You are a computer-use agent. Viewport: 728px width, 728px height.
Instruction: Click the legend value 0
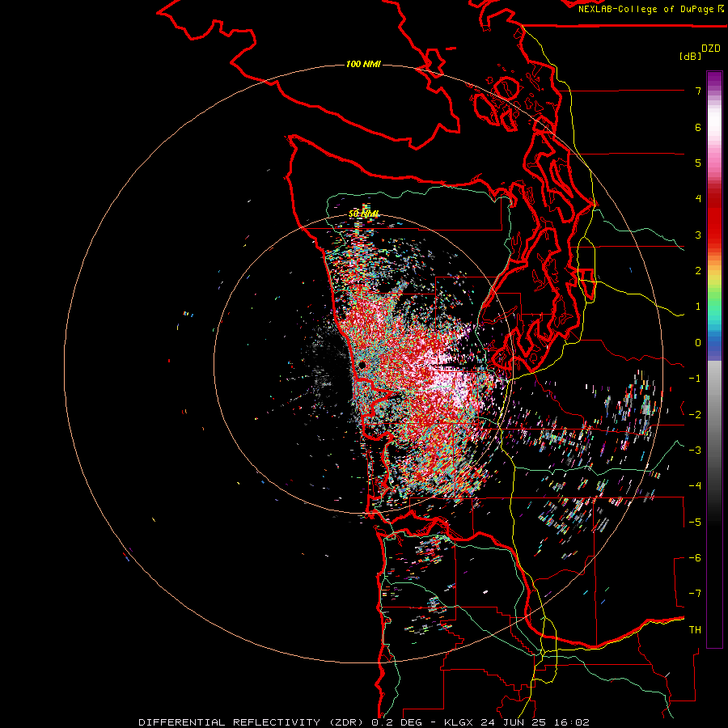click(x=698, y=343)
